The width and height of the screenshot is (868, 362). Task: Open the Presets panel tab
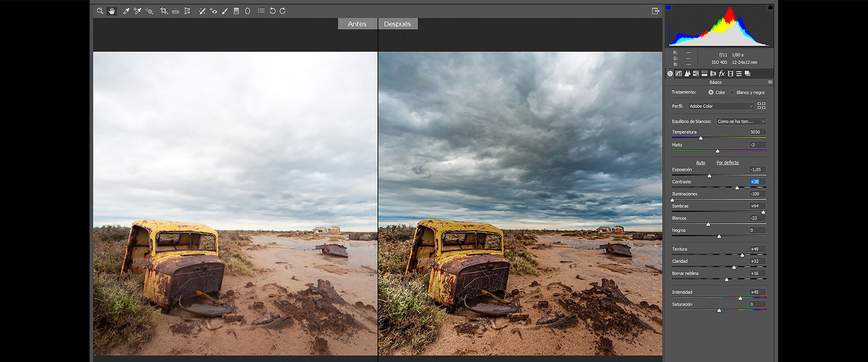click(x=739, y=73)
